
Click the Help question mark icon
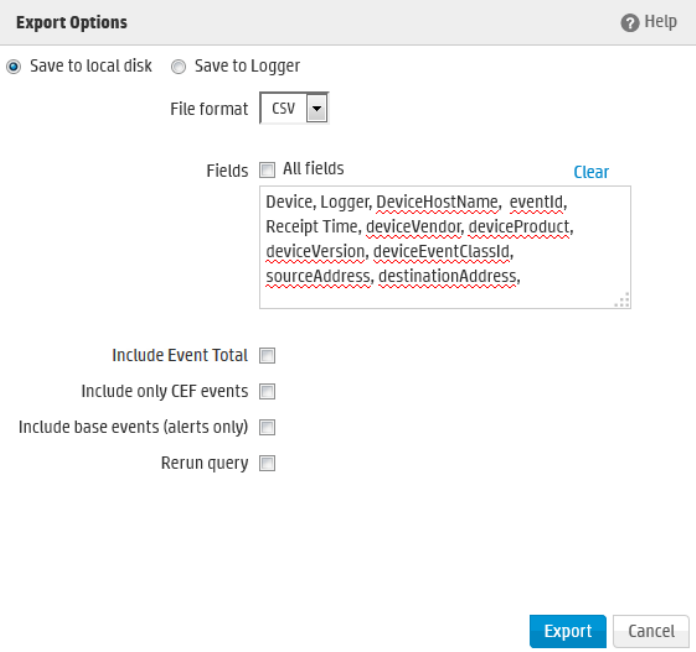630,22
